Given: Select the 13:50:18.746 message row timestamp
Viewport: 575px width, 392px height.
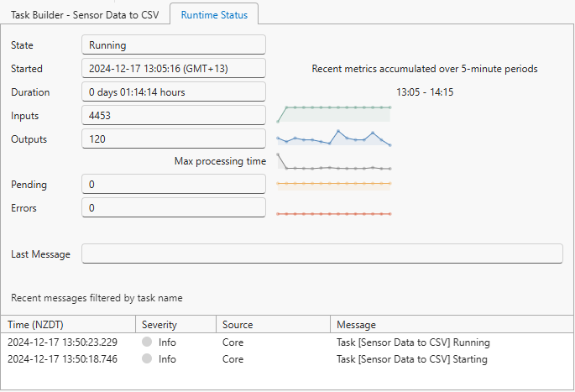Looking at the screenshot, I should coord(62,359).
